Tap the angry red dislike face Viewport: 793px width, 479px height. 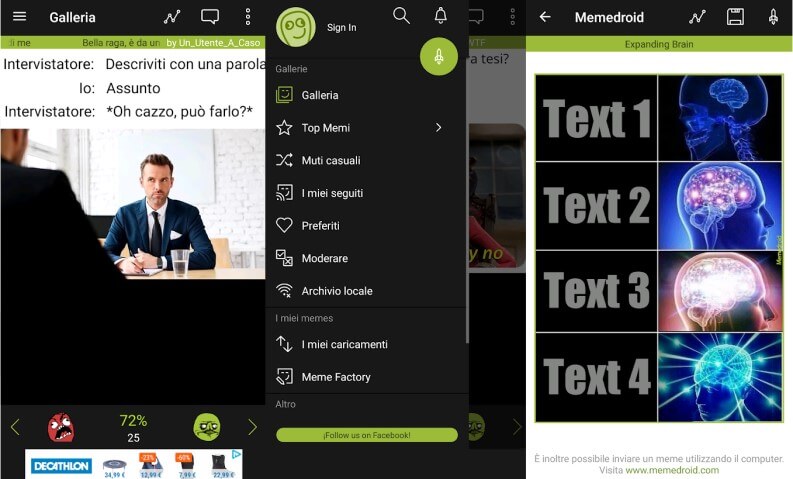coord(61,427)
